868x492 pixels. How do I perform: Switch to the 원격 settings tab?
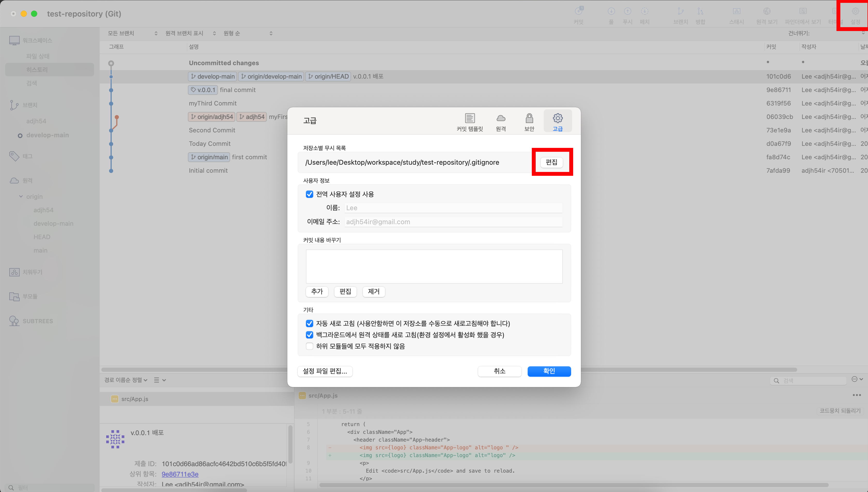501,122
